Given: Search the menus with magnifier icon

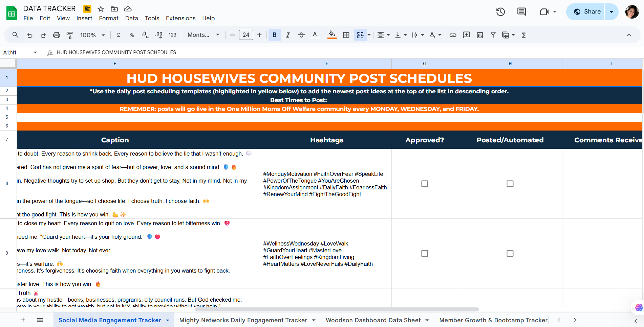Looking at the screenshot, I should pos(15,35).
